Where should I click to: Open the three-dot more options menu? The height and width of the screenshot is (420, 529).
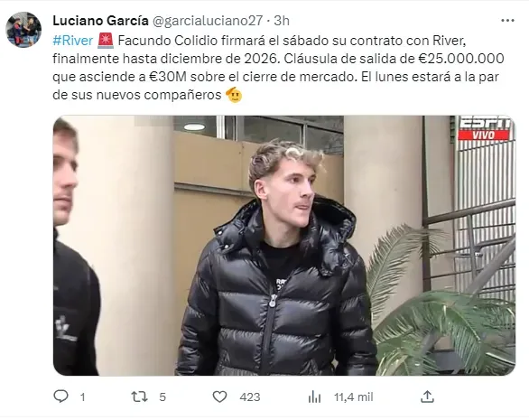pyautogui.click(x=507, y=21)
